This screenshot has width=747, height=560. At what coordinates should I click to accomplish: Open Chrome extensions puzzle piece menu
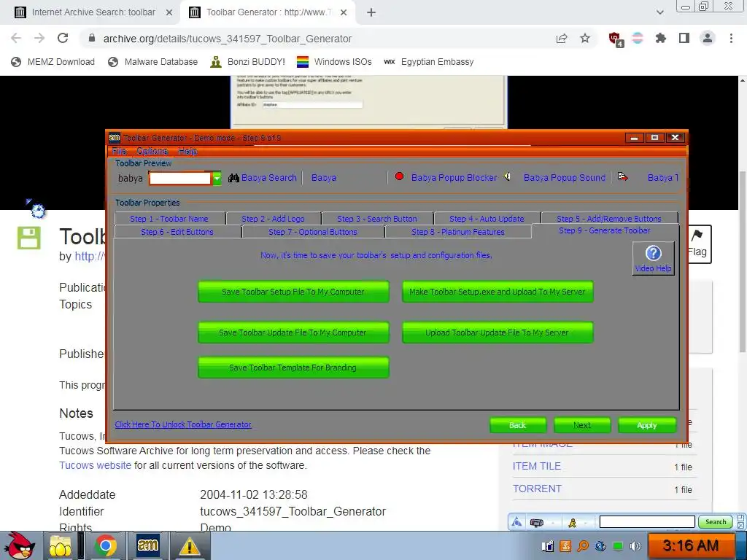click(x=660, y=38)
